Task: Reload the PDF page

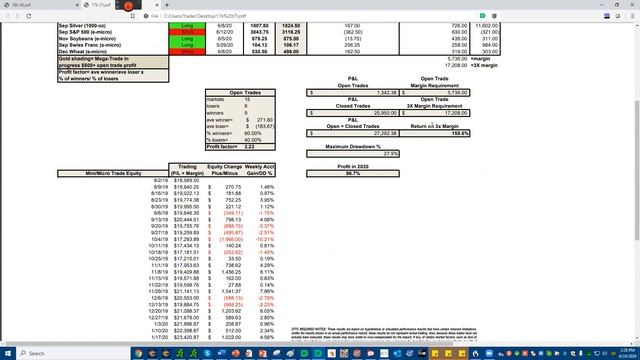Action: 29,16
